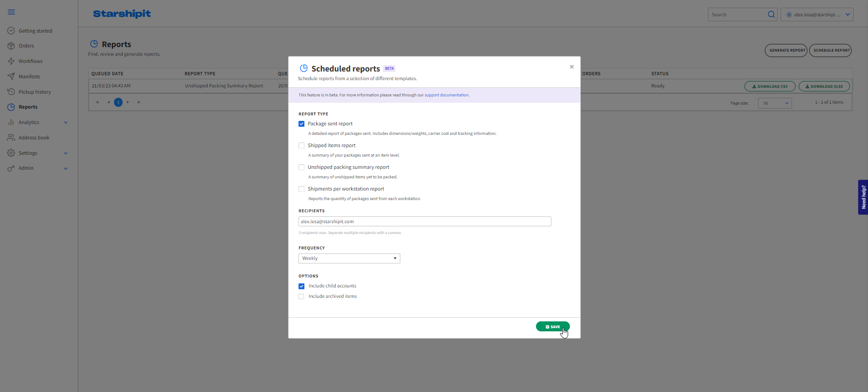
Task: Click the Download CSV button
Action: pyautogui.click(x=770, y=86)
